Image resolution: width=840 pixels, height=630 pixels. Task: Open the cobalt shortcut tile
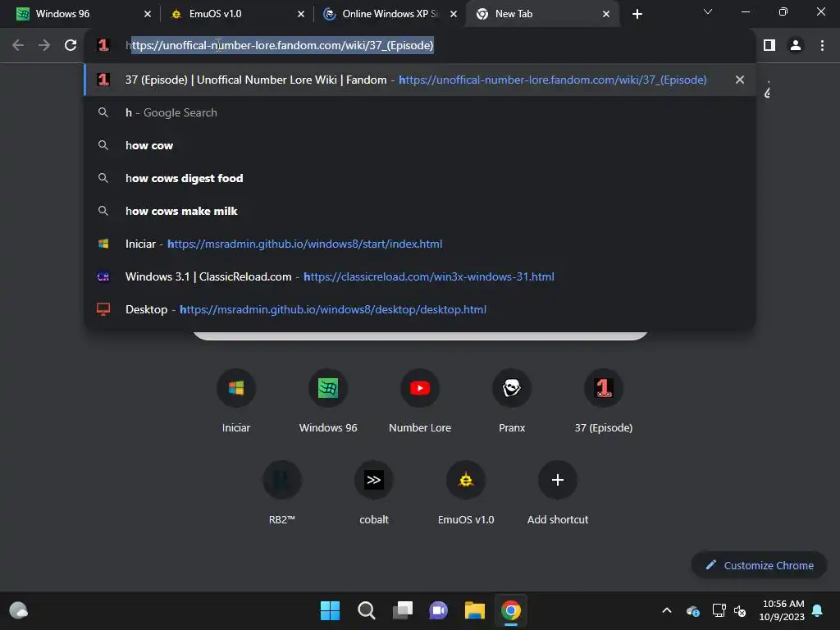point(374,492)
